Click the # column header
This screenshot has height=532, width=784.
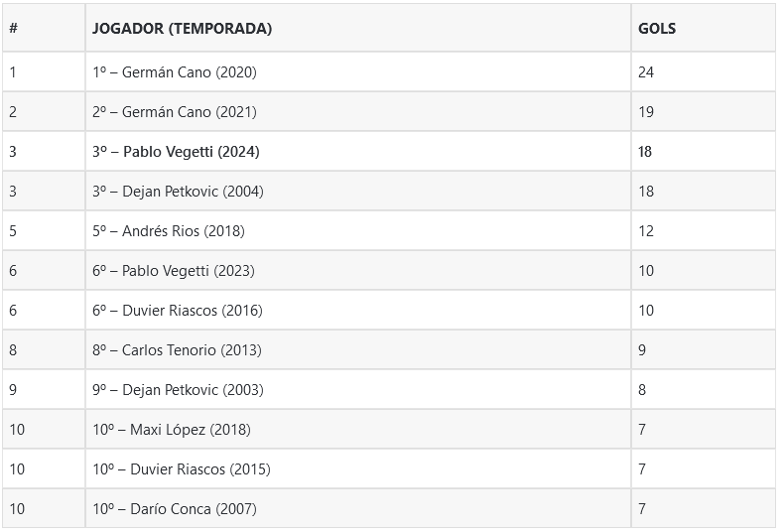[14, 29]
